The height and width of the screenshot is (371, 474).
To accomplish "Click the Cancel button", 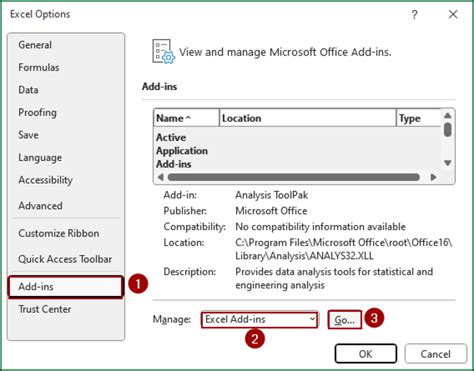I will click(435, 354).
